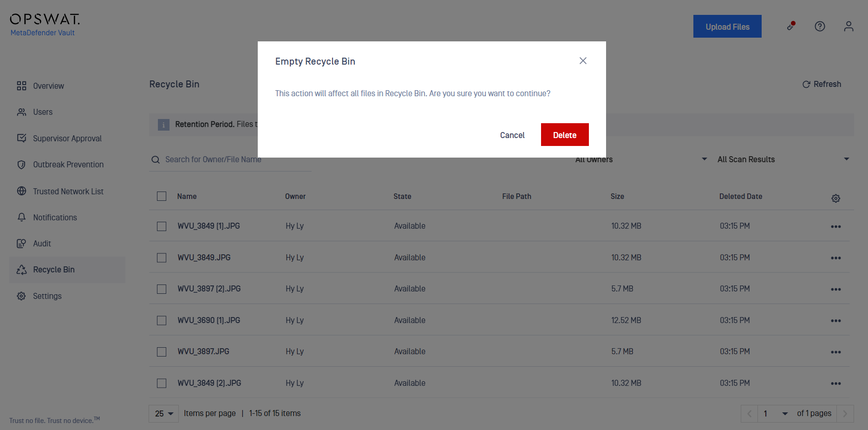
Task: Click Cancel in the dialog
Action: (512, 135)
